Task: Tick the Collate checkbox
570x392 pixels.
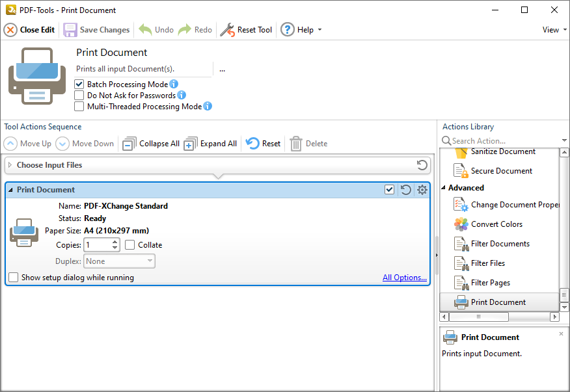Action: (x=130, y=245)
